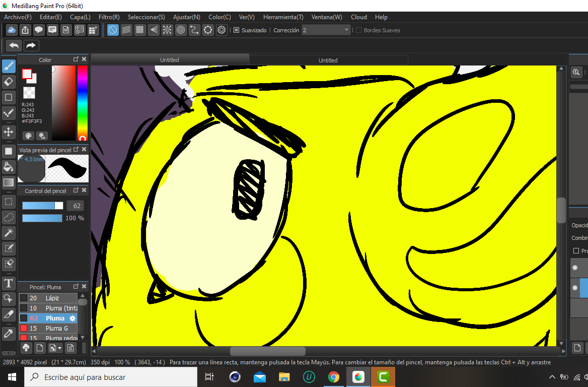The height and width of the screenshot is (387, 588).
Task: Enable crisscross grid snap
Action: point(140,30)
